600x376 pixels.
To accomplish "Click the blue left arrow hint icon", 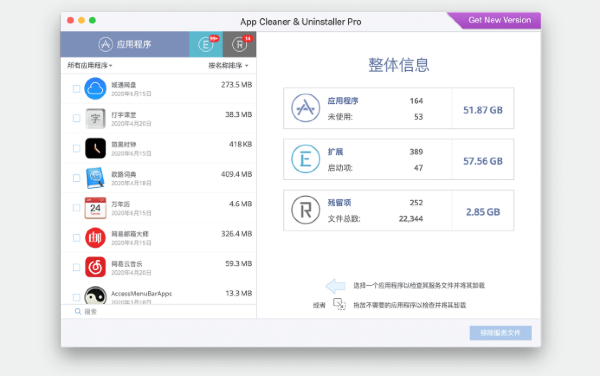I will 335,286.
